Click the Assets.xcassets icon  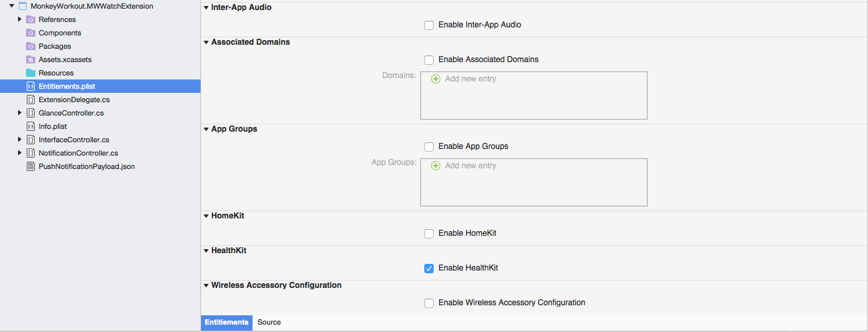[x=31, y=59]
